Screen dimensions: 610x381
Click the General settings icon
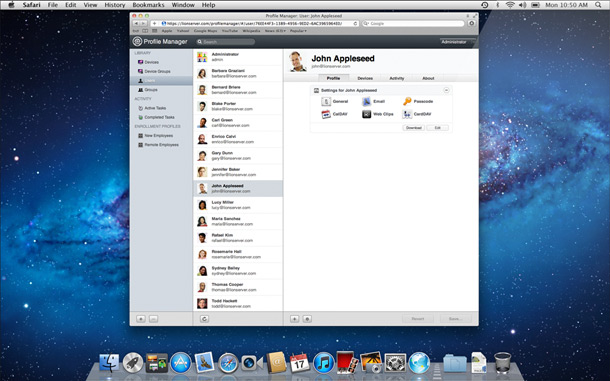326,102
